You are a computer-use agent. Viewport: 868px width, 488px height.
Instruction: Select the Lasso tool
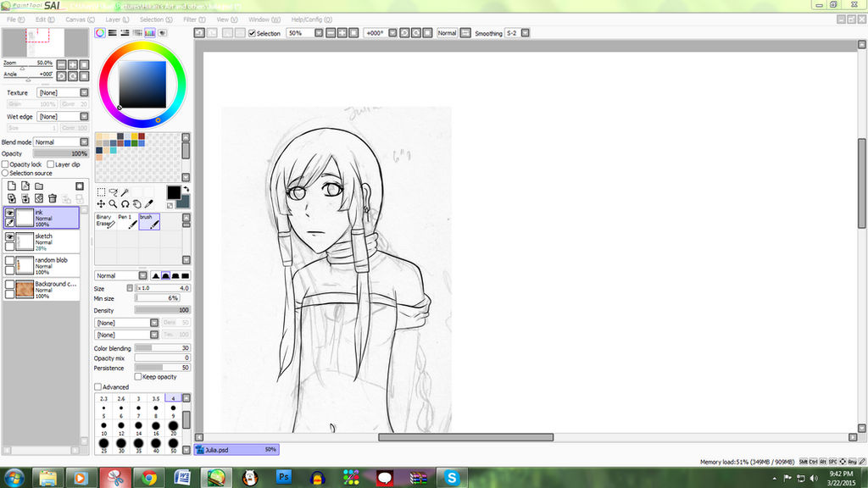(x=113, y=192)
